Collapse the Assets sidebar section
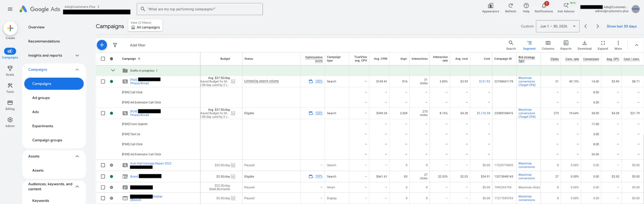644x204 pixels. [77, 156]
